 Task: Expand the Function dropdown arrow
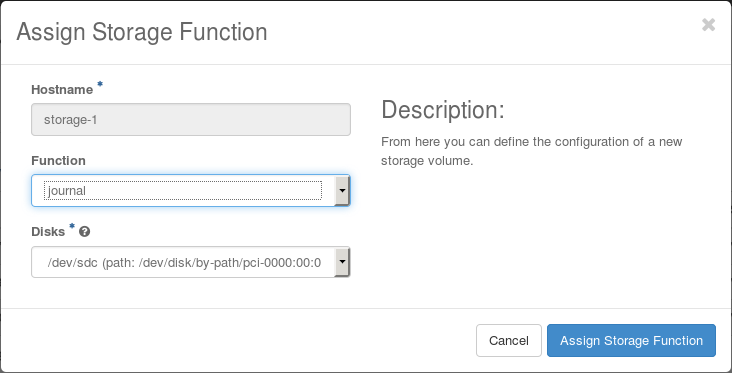click(x=342, y=190)
